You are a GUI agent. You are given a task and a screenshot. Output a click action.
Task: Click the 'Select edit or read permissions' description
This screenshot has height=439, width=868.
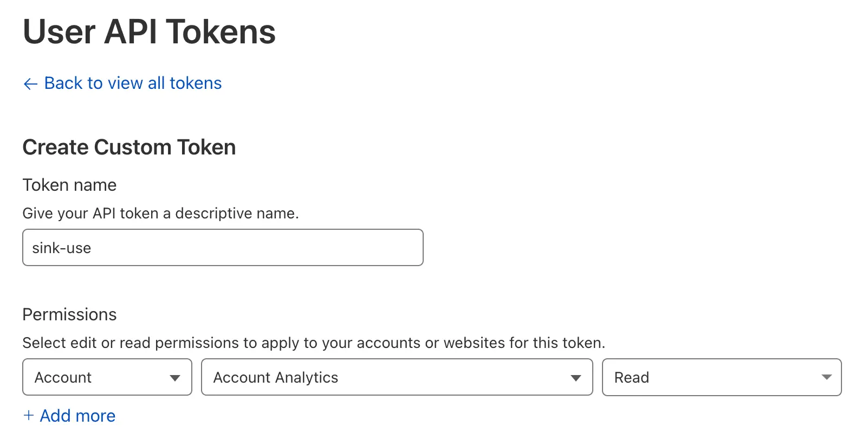coord(313,343)
